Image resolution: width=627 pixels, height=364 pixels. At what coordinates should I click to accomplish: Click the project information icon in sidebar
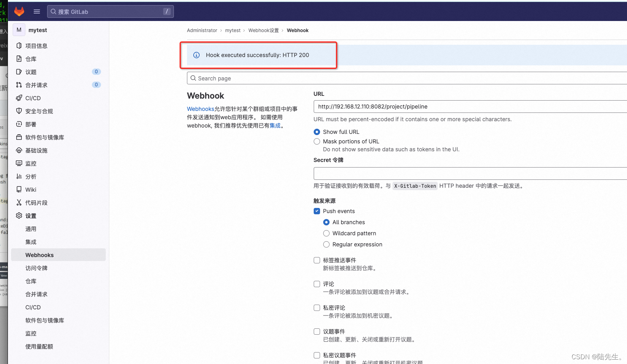click(19, 46)
